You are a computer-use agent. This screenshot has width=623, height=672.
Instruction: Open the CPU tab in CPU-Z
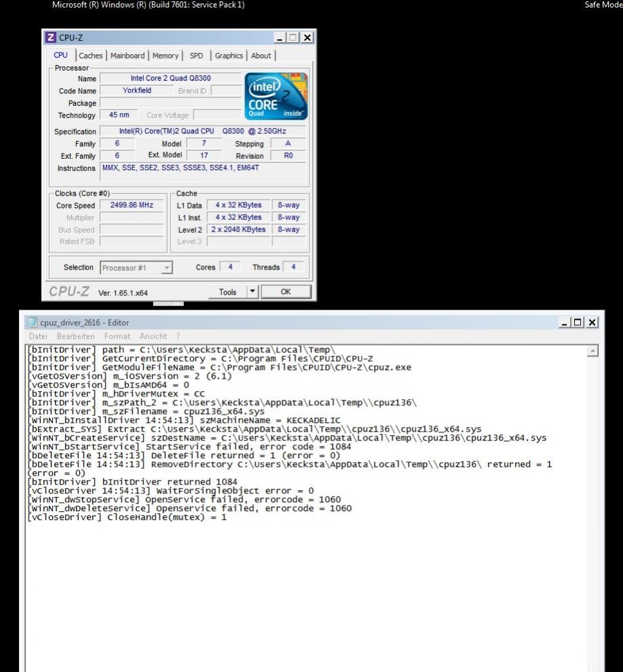[60, 55]
